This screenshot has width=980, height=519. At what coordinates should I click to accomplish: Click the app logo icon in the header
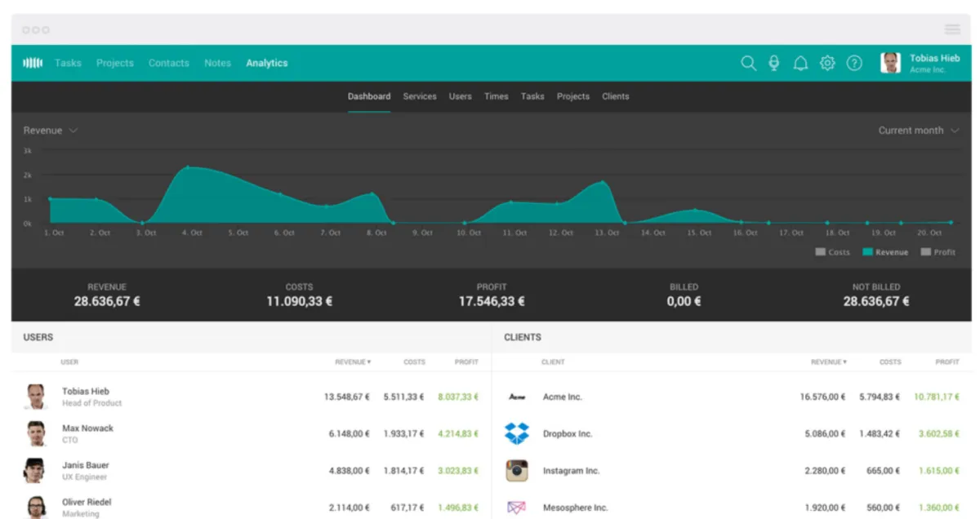[33, 63]
